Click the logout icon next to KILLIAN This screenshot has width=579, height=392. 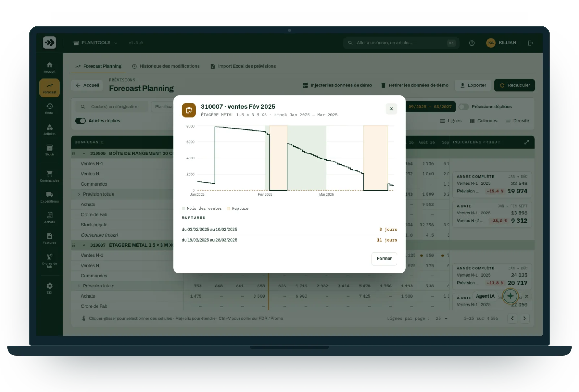pos(531,43)
